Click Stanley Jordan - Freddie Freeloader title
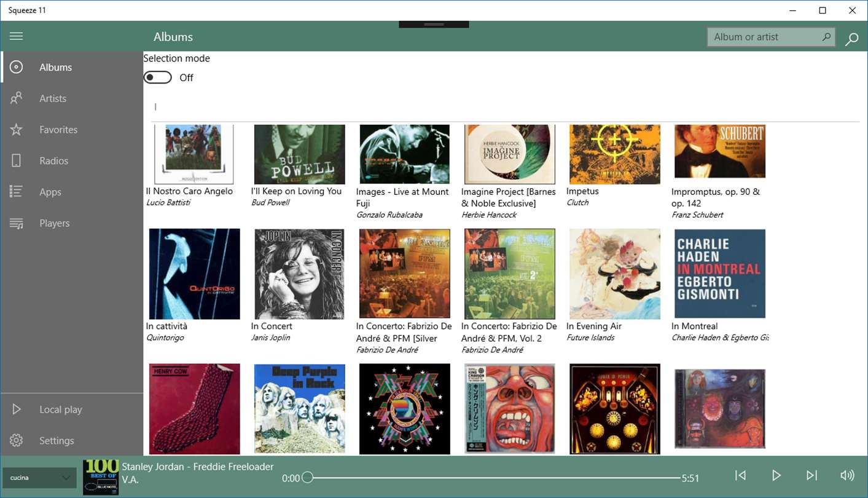This screenshot has height=498, width=868. click(198, 467)
